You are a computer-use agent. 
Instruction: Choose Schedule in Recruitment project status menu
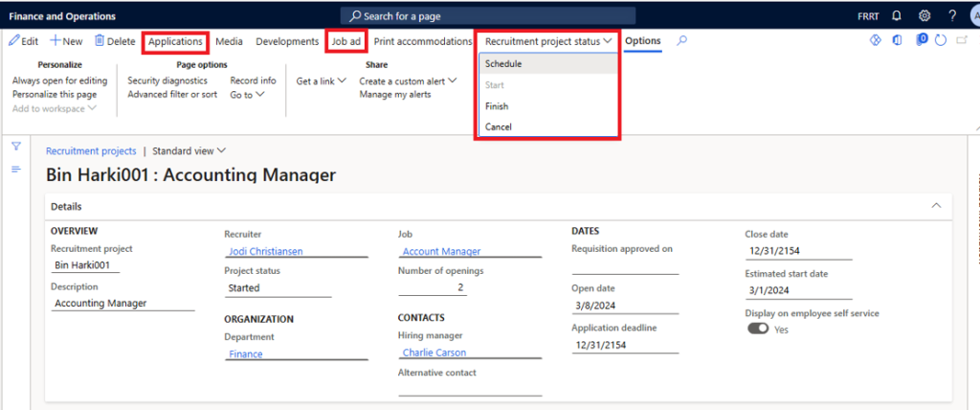(503, 64)
